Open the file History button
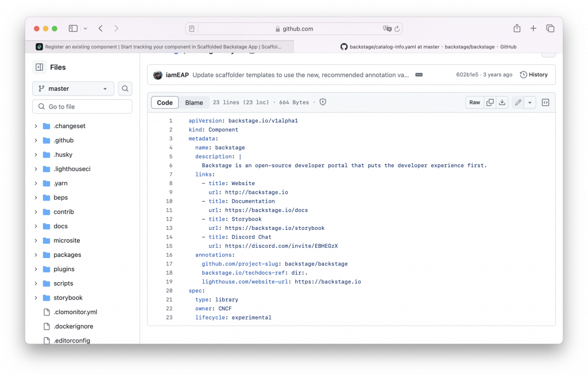The height and width of the screenshot is (377, 588). (x=533, y=75)
